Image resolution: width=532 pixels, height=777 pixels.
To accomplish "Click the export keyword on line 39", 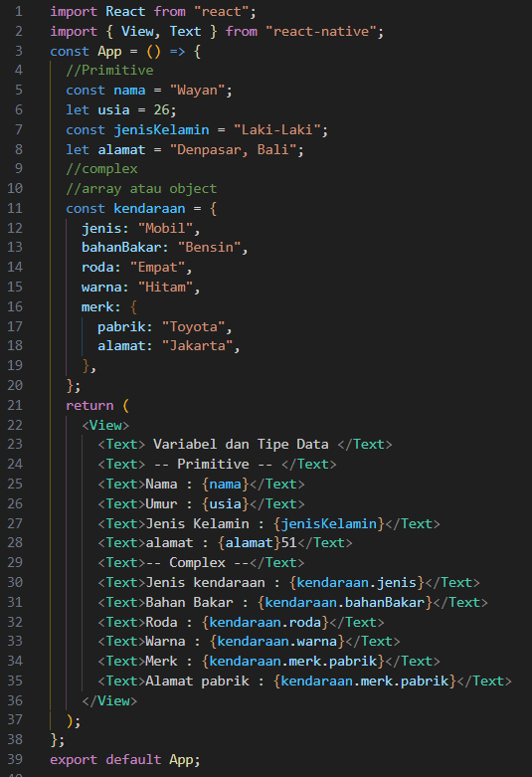I will [74, 760].
